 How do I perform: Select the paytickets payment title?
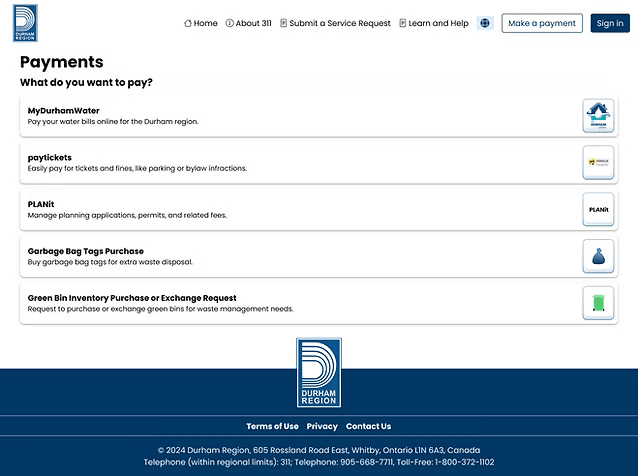(50, 157)
